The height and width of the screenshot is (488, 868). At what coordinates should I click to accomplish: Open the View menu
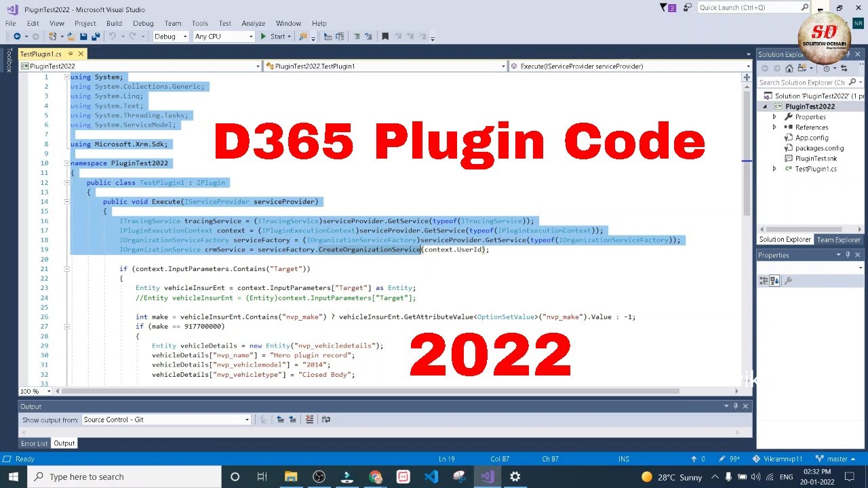click(x=57, y=23)
